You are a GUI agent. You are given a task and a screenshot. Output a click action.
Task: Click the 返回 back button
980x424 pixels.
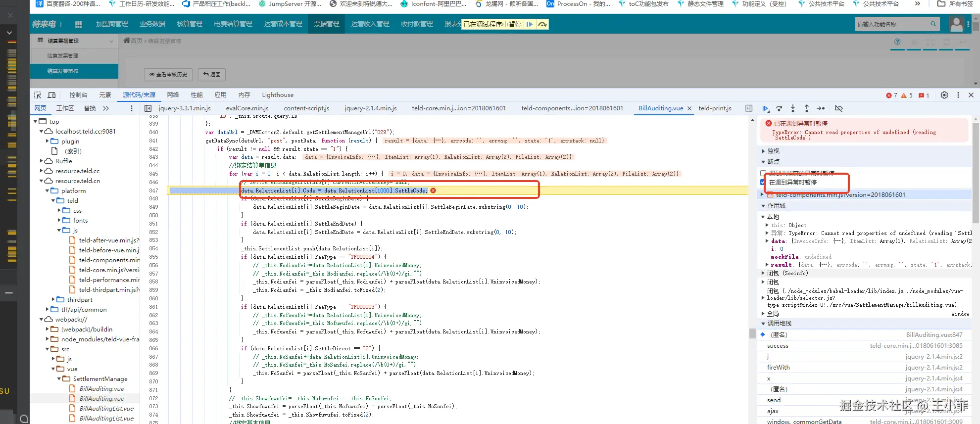[x=212, y=75]
